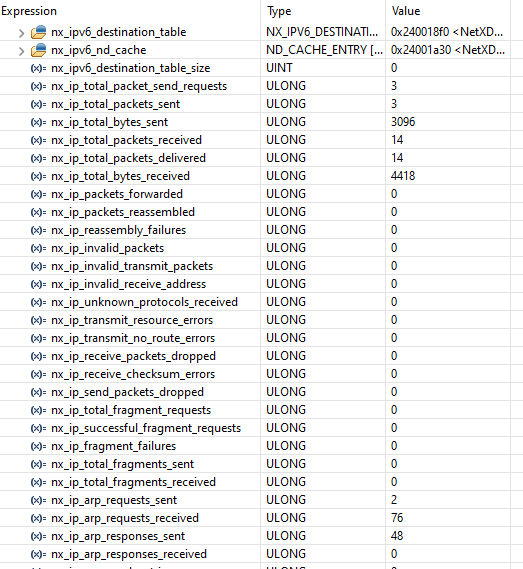Click variable icon beside nx_ip_unknown_protocols_received
This screenshot has width=523, height=569.
[38, 302]
